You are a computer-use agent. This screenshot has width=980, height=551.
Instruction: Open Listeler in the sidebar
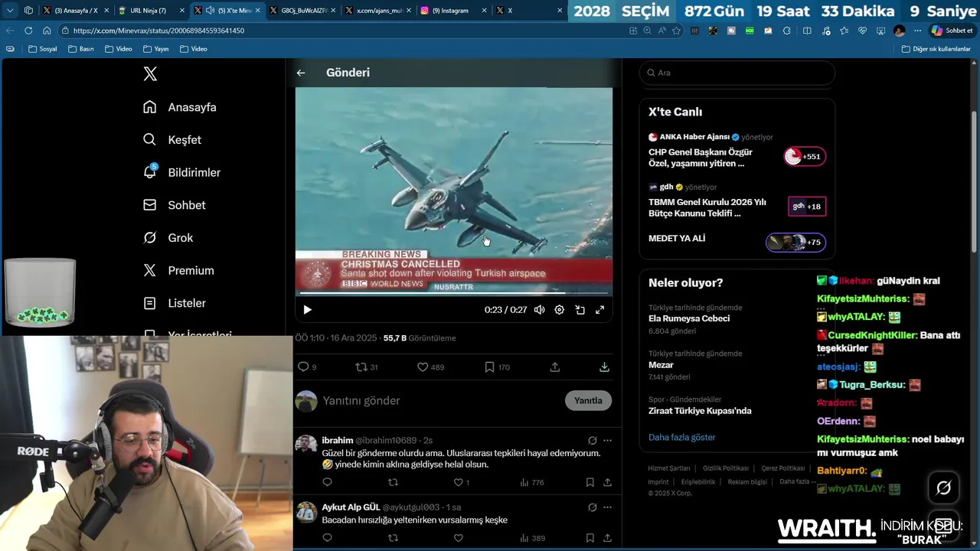tap(175, 303)
